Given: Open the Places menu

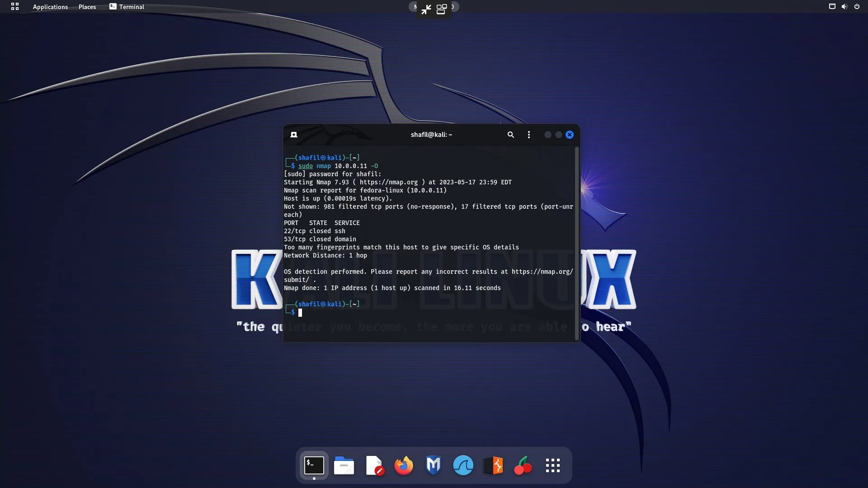Looking at the screenshot, I should [87, 7].
